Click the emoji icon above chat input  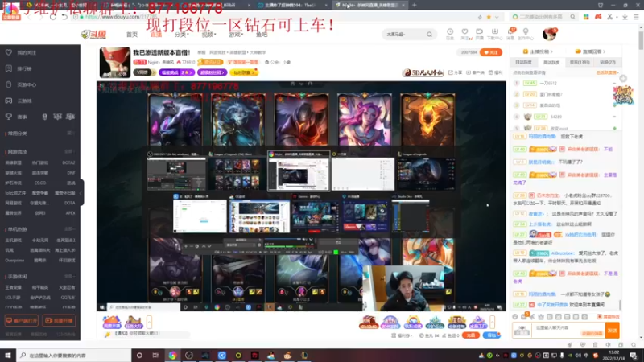(515, 317)
